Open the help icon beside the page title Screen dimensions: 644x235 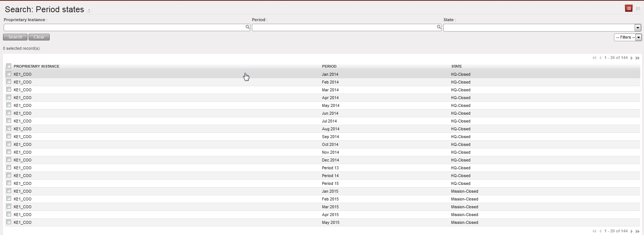[x=89, y=10]
